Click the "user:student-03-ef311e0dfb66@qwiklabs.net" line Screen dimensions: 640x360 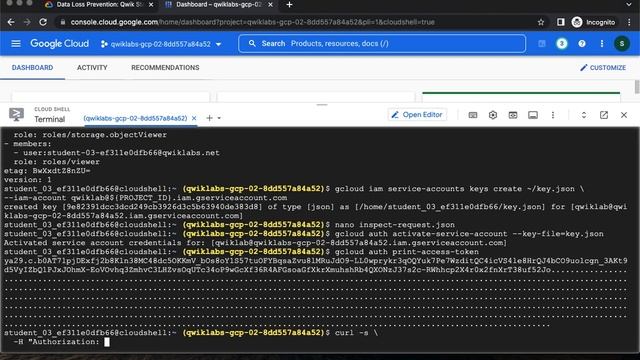point(121,153)
